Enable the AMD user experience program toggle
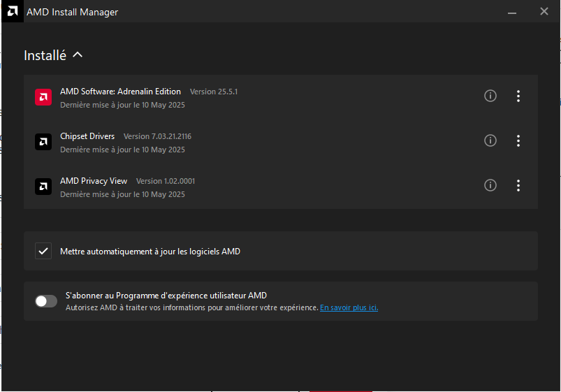The image size is (561, 392). [x=46, y=301]
